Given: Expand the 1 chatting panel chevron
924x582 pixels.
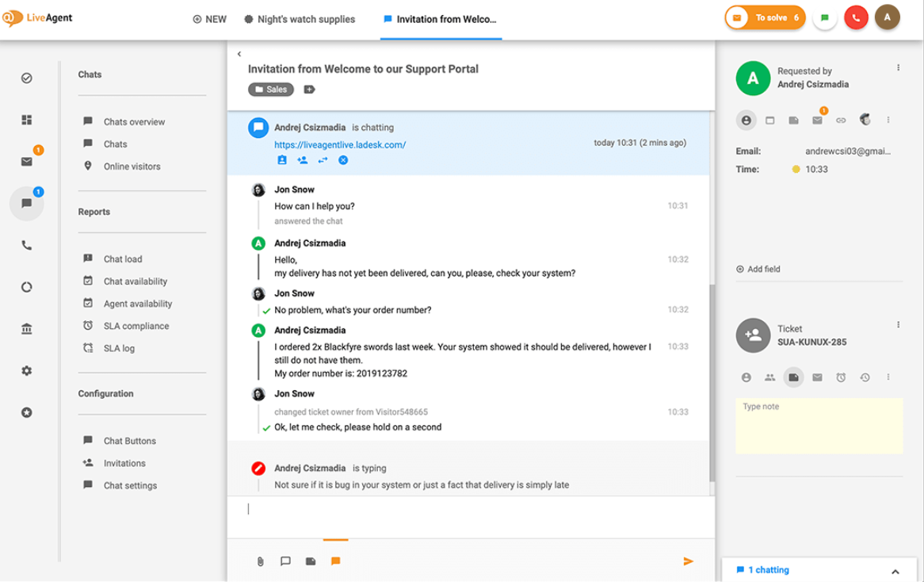Looking at the screenshot, I should [895, 571].
